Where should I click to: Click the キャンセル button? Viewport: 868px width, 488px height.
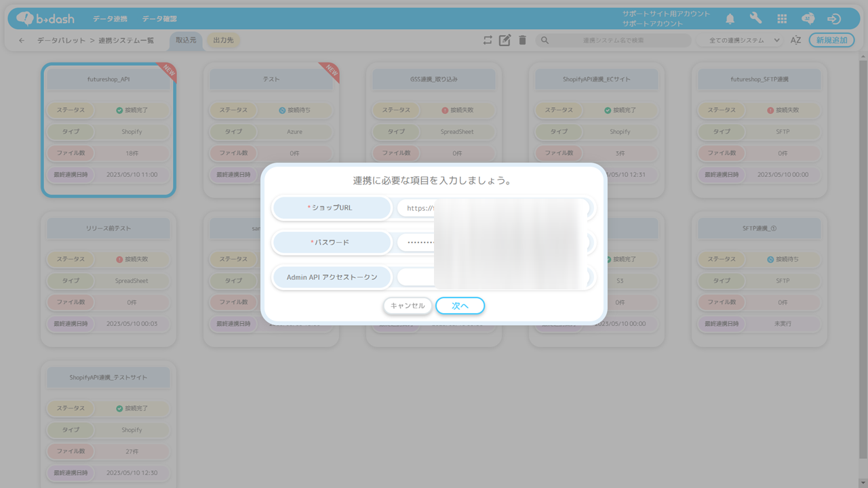[408, 306]
